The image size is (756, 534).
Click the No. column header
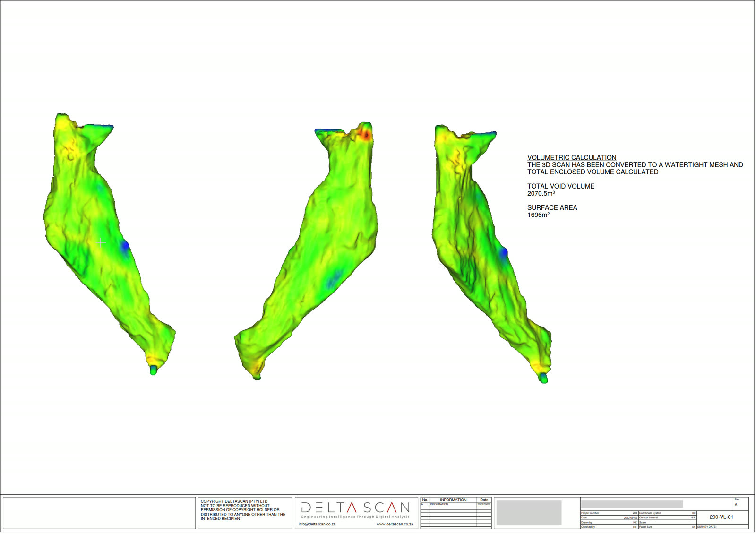425,500
